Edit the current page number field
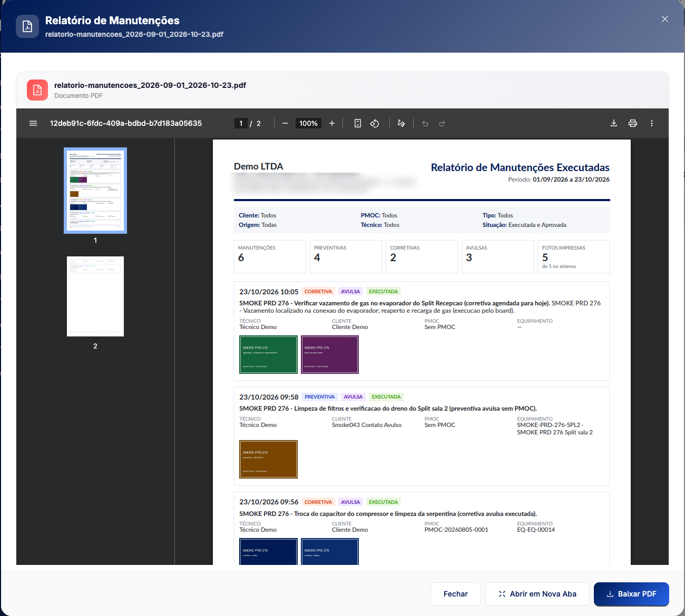 click(241, 123)
